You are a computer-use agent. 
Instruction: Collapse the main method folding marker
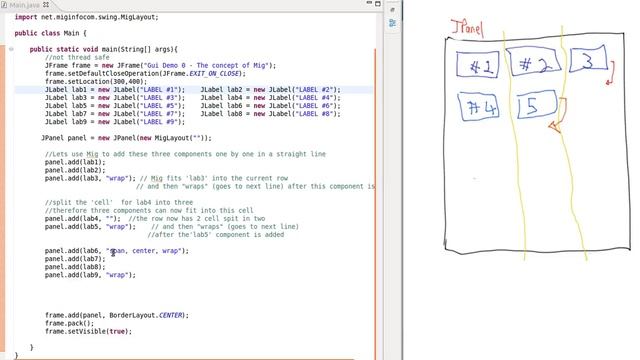(11, 49)
